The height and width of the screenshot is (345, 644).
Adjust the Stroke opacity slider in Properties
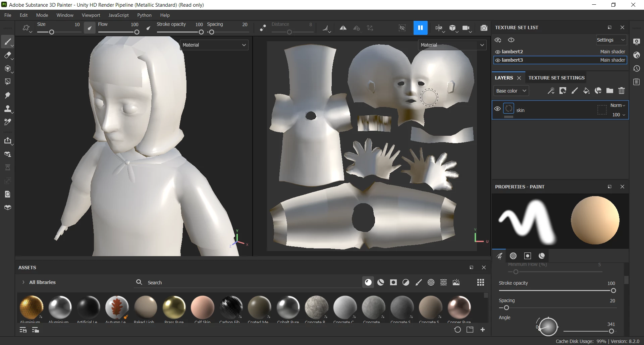point(557,291)
